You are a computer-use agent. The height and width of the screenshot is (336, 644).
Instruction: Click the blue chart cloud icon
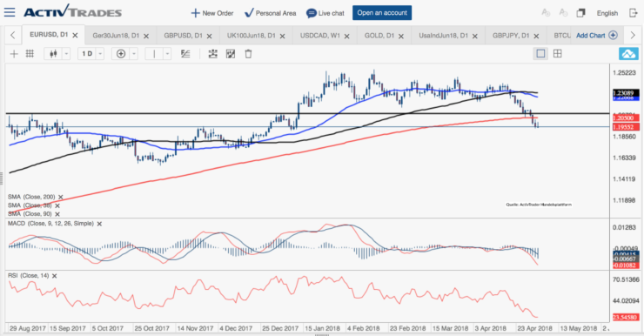coord(628,54)
